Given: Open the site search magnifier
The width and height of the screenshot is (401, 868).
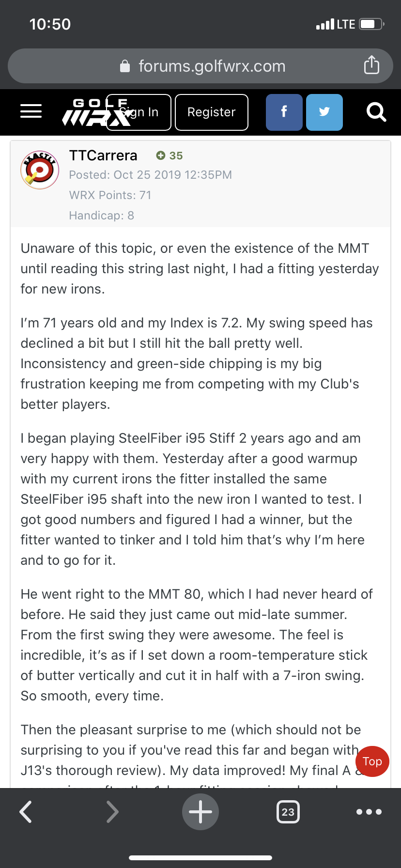Looking at the screenshot, I should [x=376, y=112].
